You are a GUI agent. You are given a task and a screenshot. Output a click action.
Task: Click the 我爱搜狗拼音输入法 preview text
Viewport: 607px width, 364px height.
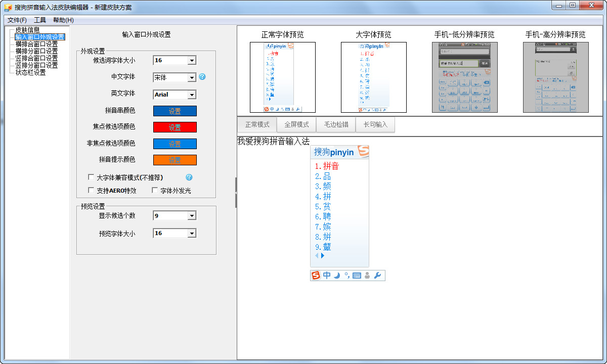[x=273, y=141]
